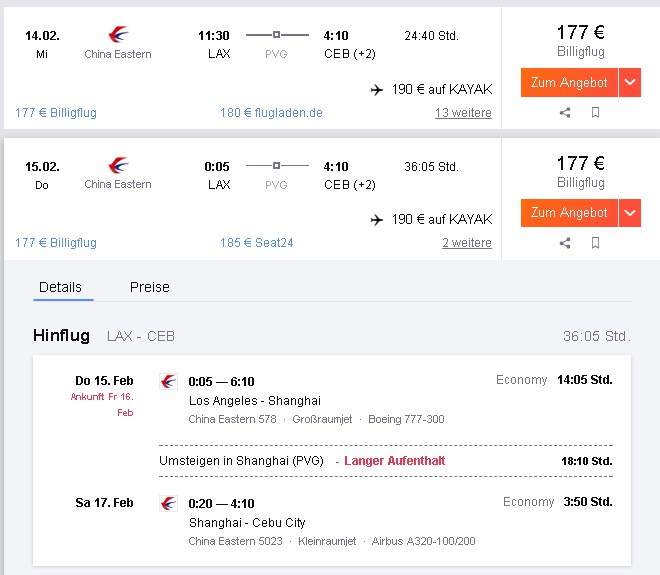
Task: Click airline logo beside Shanghai - Cebu City leg
Action: [168, 503]
